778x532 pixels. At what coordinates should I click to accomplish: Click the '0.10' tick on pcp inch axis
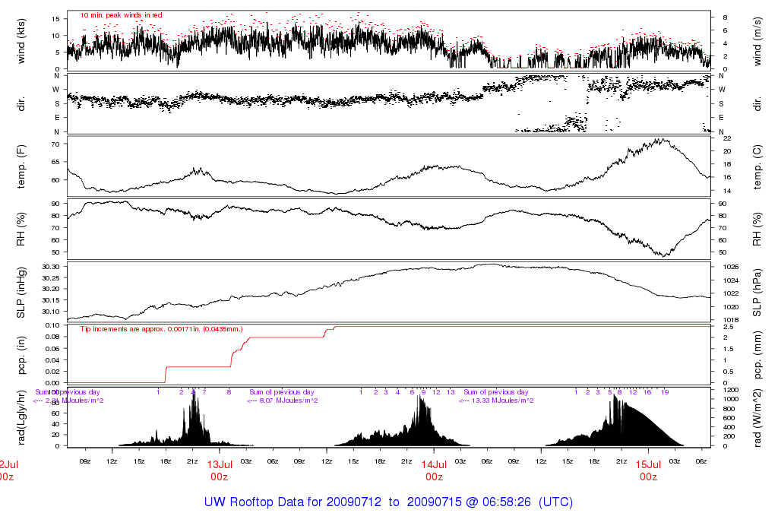(52, 325)
